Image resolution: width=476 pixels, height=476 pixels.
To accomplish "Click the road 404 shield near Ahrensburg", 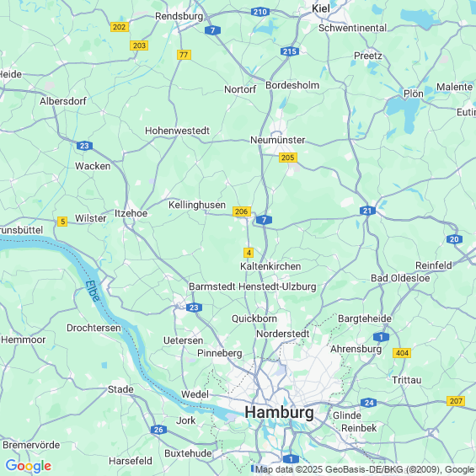I will click(x=402, y=353).
